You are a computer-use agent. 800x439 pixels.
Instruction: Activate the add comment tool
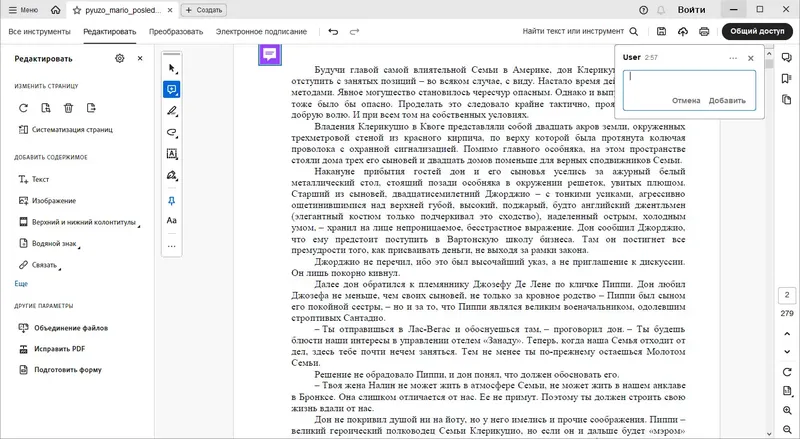[x=172, y=90]
